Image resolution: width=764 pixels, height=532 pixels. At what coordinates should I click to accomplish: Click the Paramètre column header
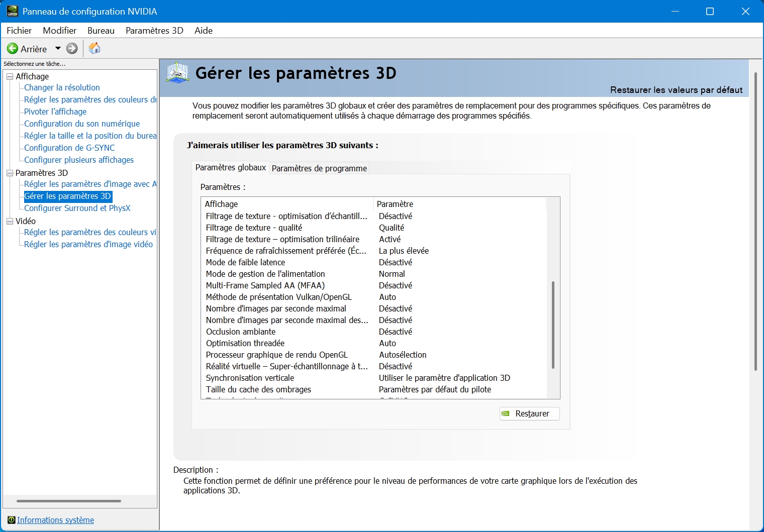[460, 204]
